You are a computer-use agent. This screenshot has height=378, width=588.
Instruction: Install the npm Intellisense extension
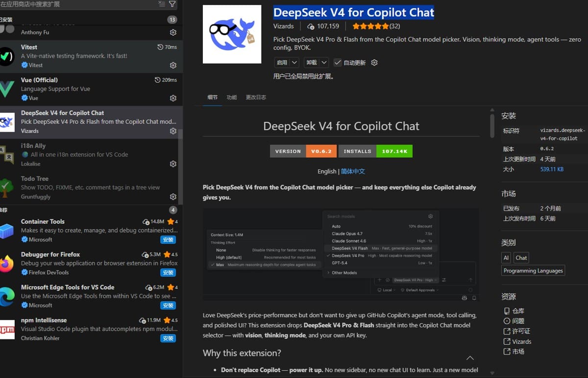(x=168, y=338)
